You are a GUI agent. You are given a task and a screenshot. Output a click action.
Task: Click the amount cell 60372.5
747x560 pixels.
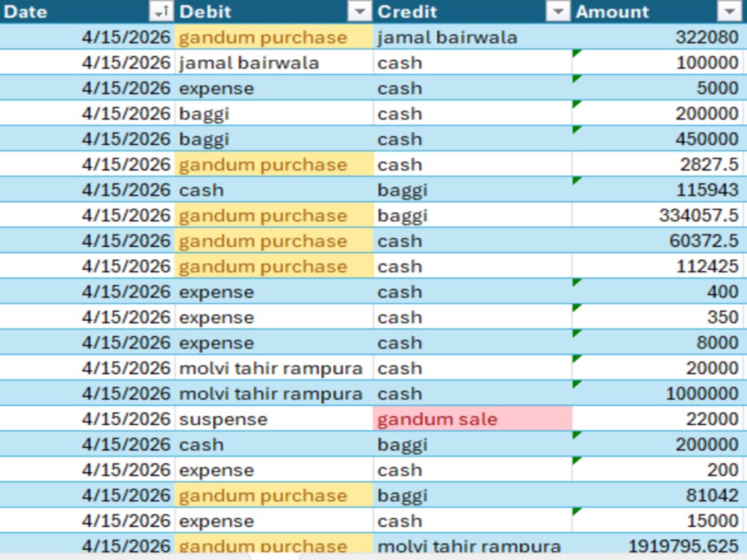click(x=658, y=240)
